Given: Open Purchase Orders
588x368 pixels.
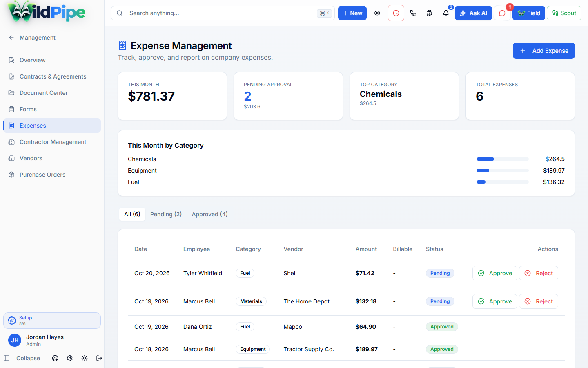Looking at the screenshot, I should tap(52, 175).
